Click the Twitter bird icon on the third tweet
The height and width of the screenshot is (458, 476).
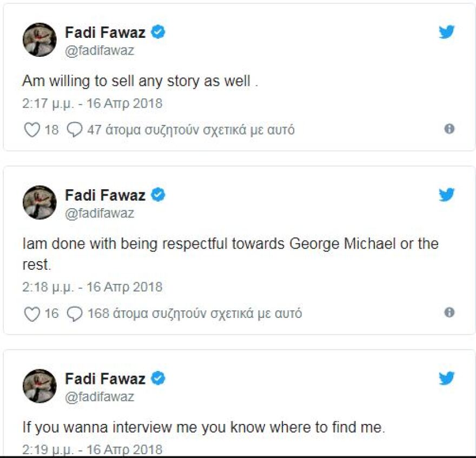coord(447,379)
